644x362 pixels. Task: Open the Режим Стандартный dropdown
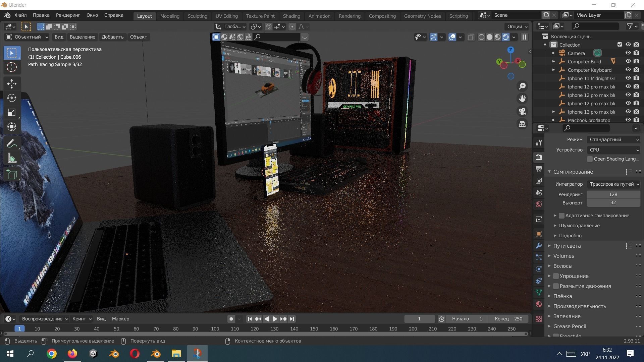(613, 139)
